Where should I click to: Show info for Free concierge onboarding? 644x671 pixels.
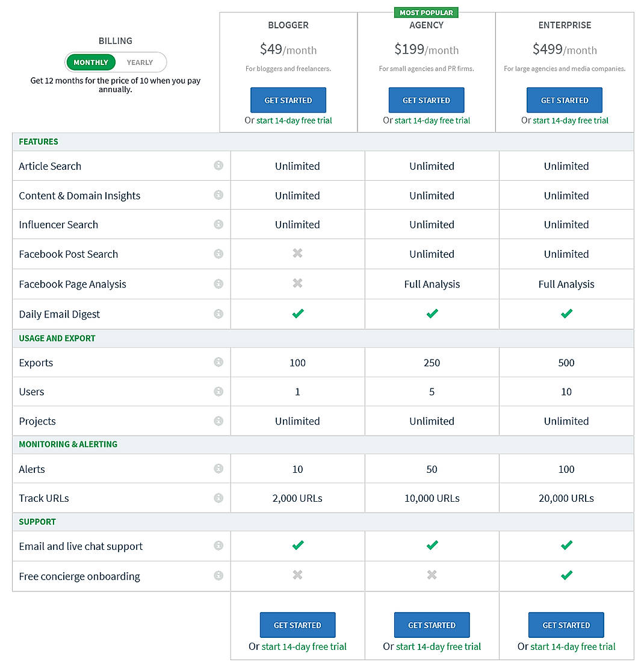coord(218,576)
